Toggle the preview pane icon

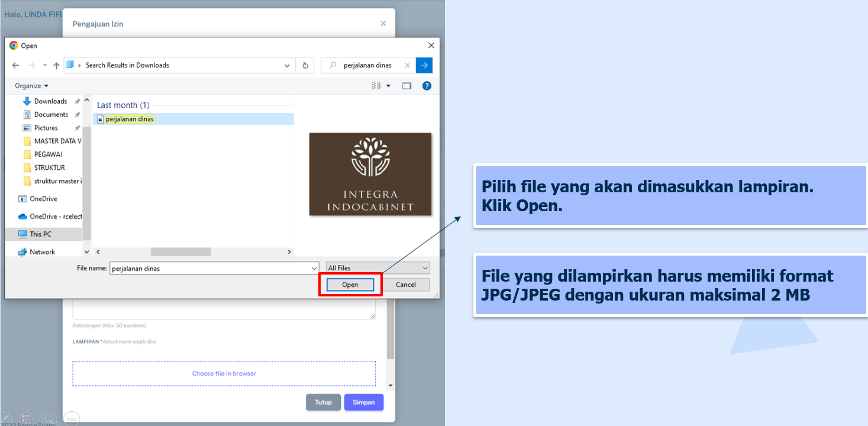pyautogui.click(x=406, y=86)
